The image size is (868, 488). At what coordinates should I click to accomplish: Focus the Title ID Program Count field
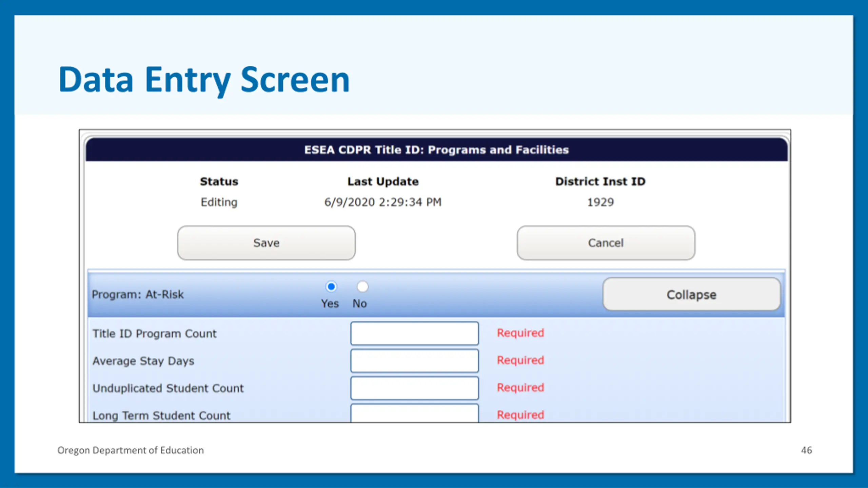tap(414, 333)
